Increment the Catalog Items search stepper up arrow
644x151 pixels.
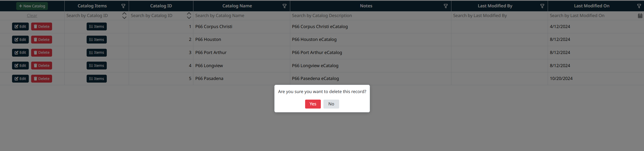pos(124,13)
